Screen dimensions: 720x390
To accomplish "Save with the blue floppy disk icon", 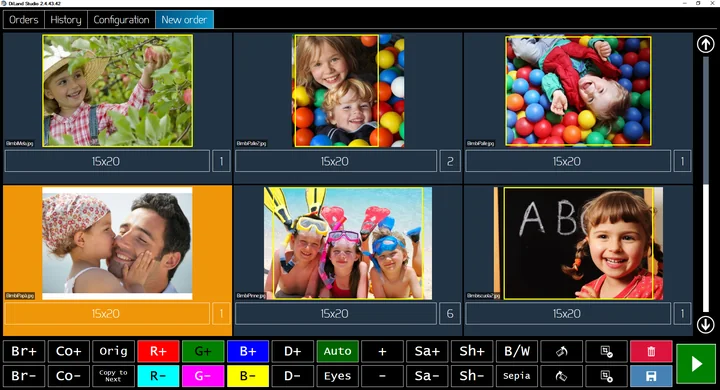I will (x=651, y=376).
